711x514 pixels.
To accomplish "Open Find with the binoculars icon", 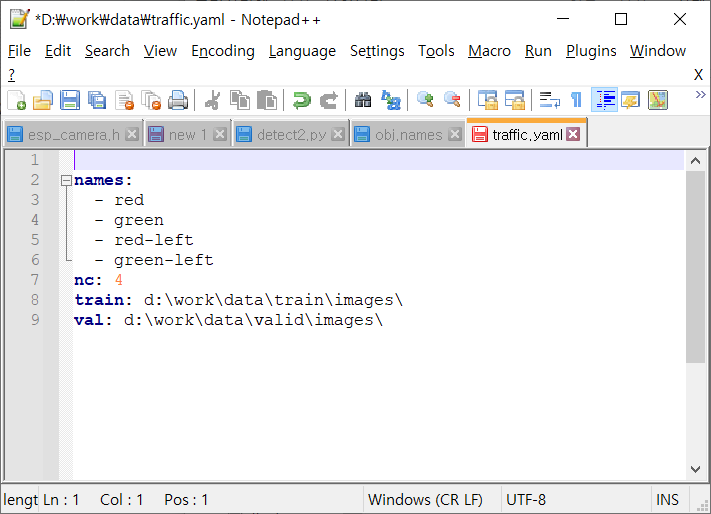I will (x=363, y=100).
